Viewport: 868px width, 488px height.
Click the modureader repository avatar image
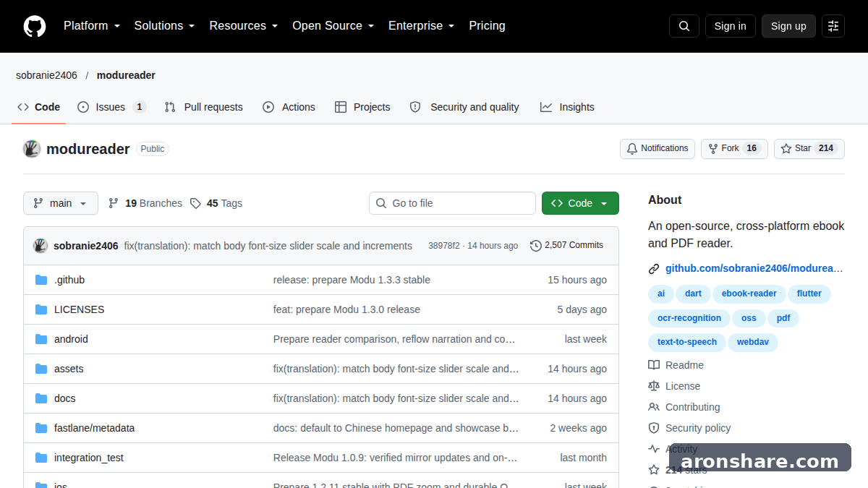coord(32,149)
